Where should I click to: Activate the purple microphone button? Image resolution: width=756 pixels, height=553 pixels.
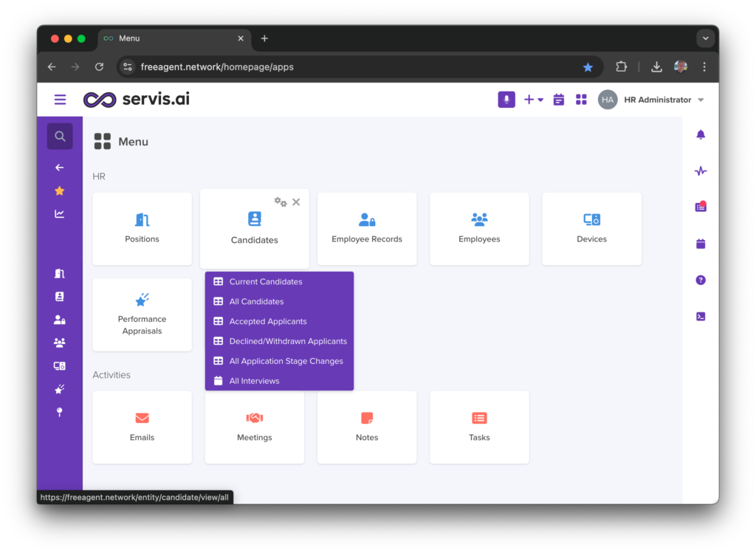pyautogui.click(x=506, y=100)
